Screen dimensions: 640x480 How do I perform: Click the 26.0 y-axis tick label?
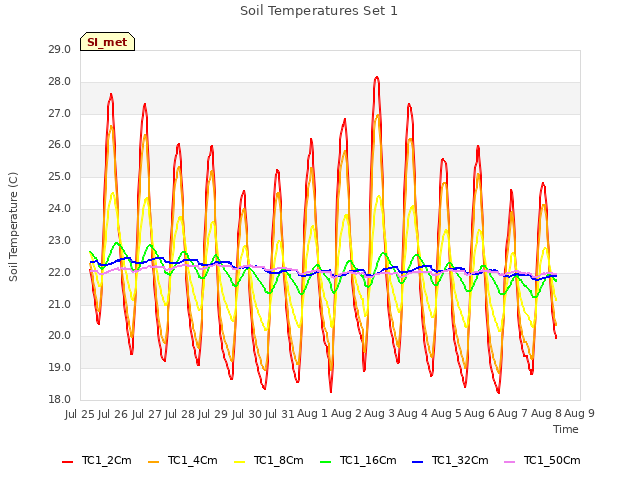[59, 145]
